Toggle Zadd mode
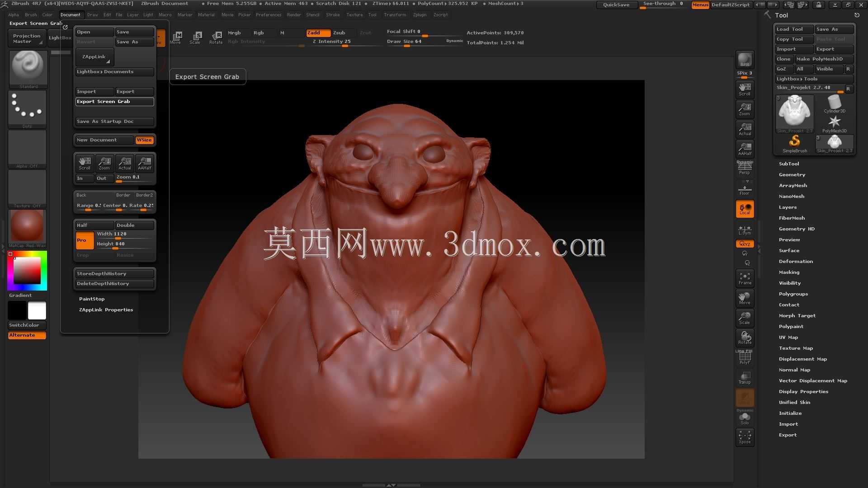 pos(318,33)
